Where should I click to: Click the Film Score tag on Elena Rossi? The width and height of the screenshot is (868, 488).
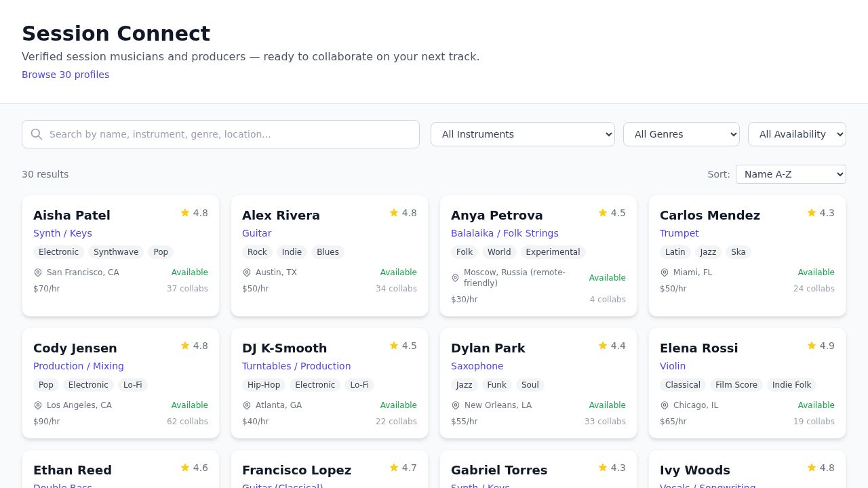[736, 385]
